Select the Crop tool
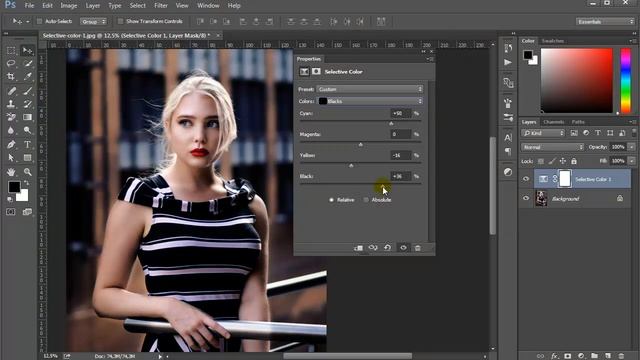The image size is (640, 360). [x=11, y=76]
